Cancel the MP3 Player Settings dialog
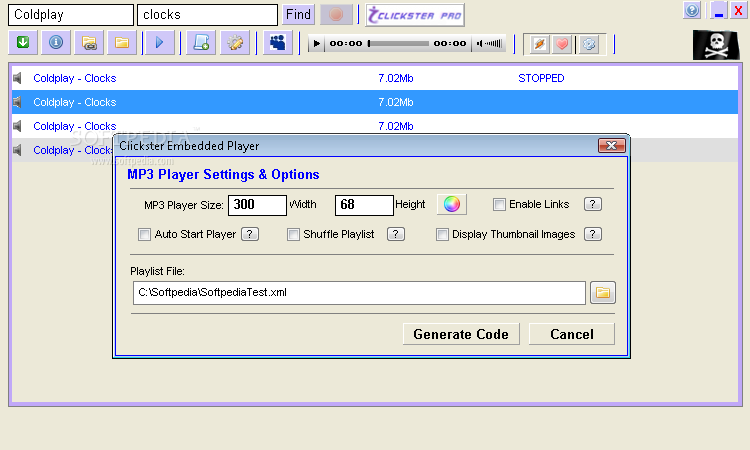The width and height of the screenshot is (750, 450). coord(572,334)
